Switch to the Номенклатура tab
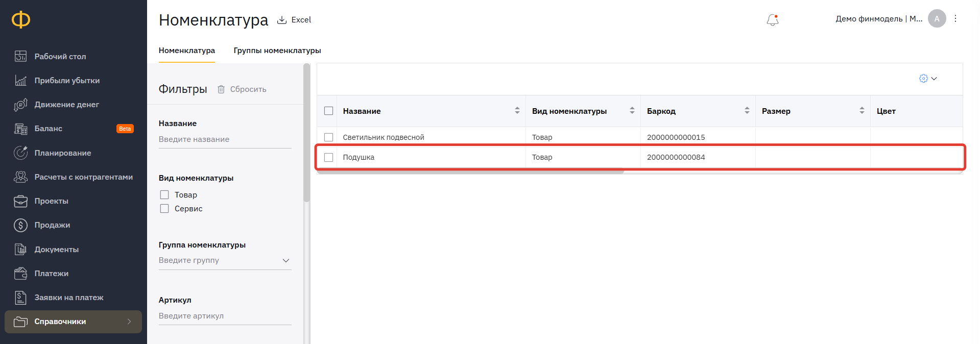The height and width of the screenshot is (344, 980). (x=187, y=51)
